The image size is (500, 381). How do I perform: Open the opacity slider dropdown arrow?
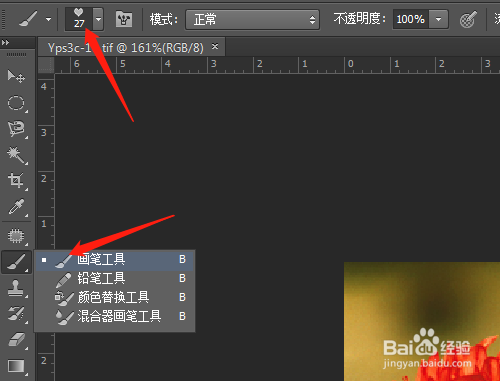[439, 19]
